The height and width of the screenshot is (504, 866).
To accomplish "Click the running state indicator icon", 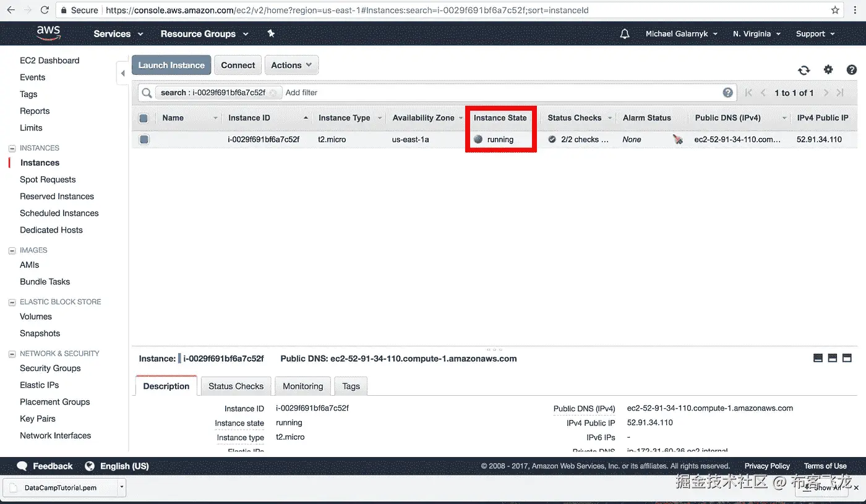I will coord(478,140).
